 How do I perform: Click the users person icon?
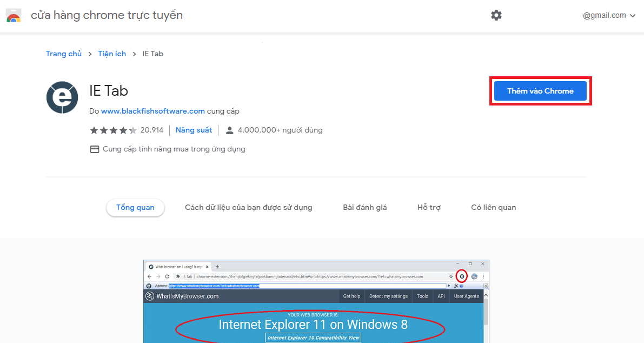tap(230, 130)
